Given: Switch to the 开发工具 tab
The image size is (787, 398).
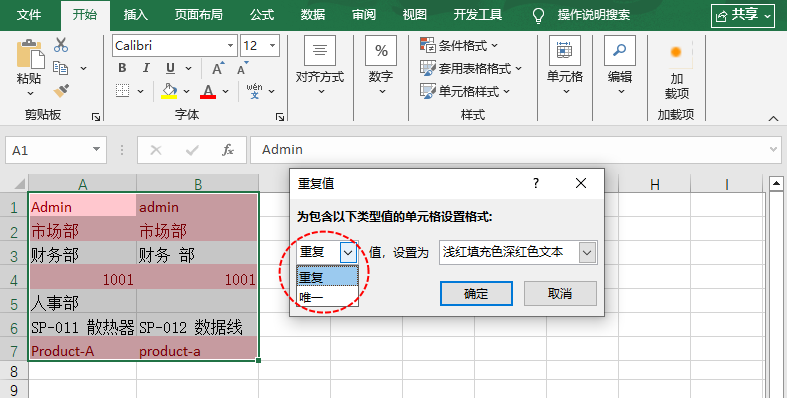Looking at the screenshot, I should tap(477, 15).
